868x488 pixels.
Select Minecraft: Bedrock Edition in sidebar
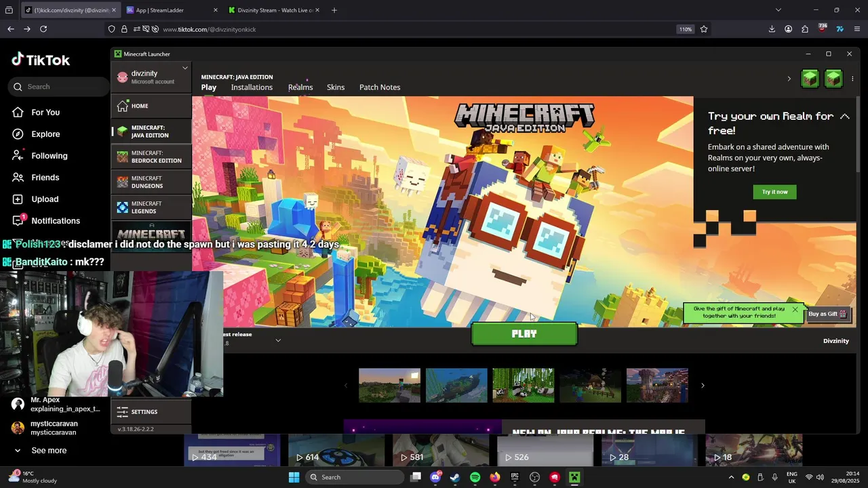(x=151, y=157)
